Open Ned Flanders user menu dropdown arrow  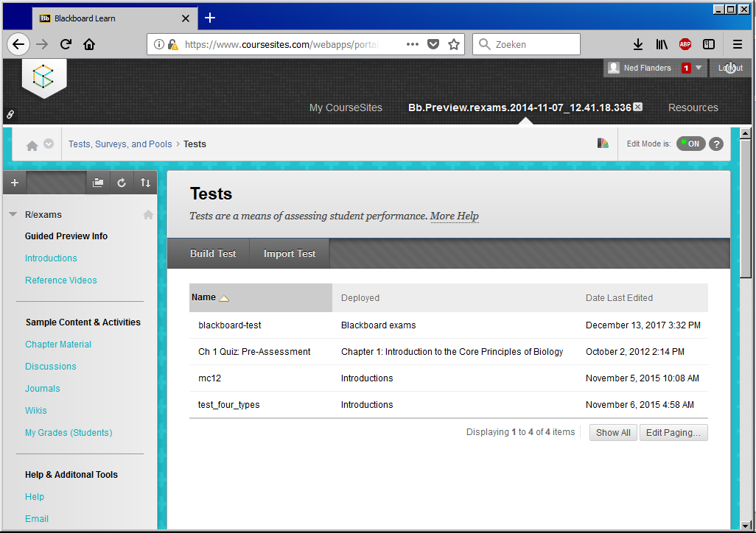pos(698,68)
